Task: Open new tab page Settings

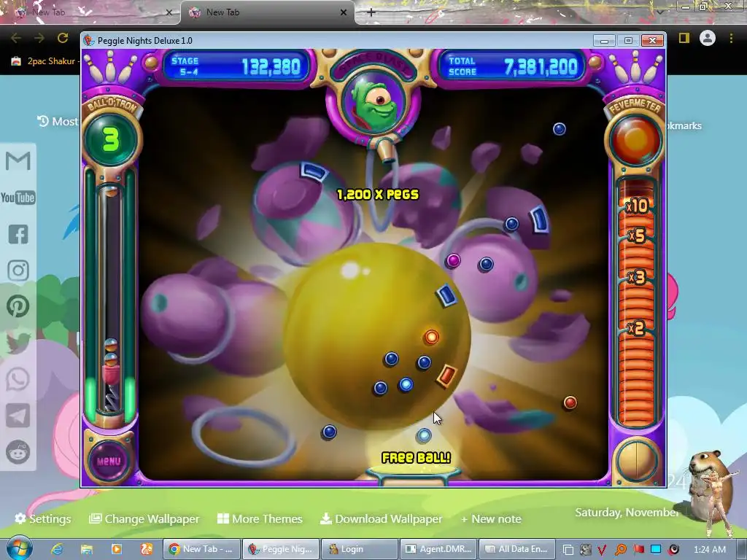Action: pos(43,518)
